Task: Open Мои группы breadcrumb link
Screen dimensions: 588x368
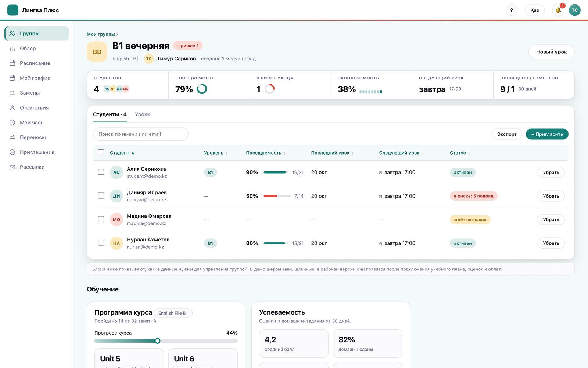Action: pos(101,34)
